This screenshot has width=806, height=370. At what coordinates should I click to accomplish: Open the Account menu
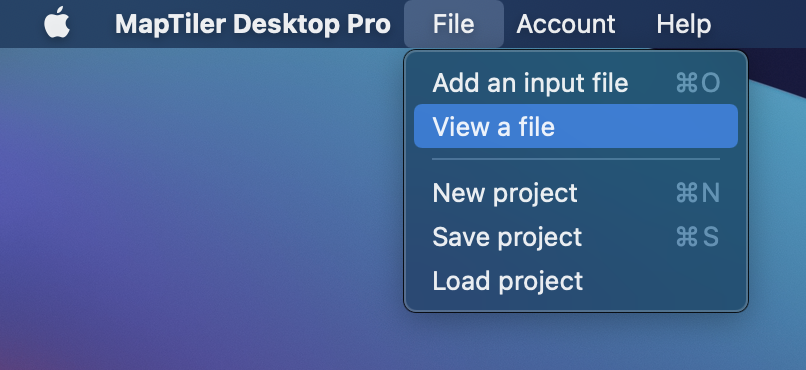pos(565,24)
